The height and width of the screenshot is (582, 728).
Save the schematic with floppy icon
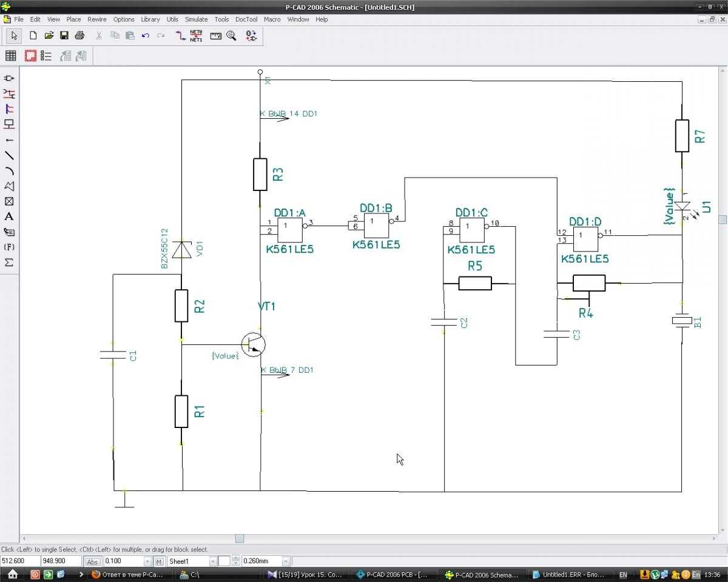tap(64, 36)
